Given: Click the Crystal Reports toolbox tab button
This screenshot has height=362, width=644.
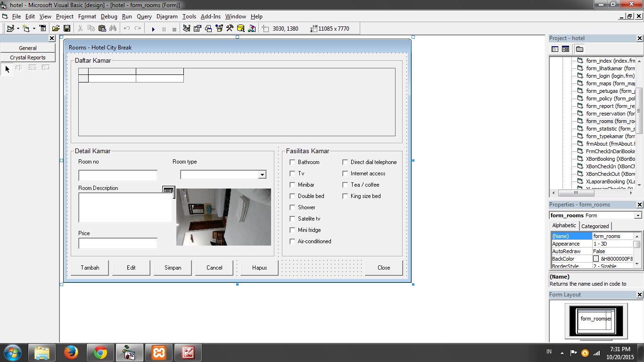Looking at the screenshot, I should (28, 58).
